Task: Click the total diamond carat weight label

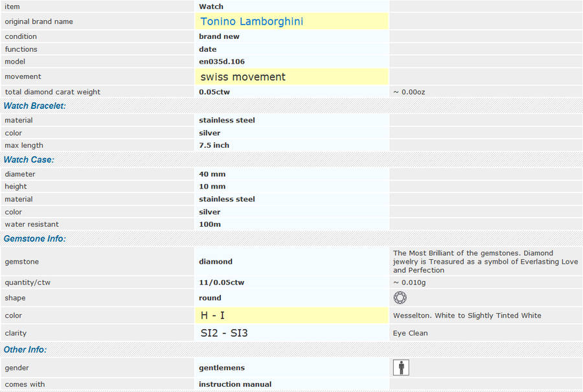Action: pyautogui.click(x=52, y=92)
